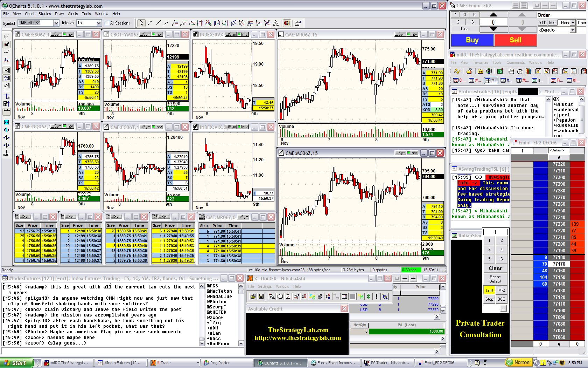Open mIRC aliases /a icon
Screen dimensions: 588x368
[500, 71]
